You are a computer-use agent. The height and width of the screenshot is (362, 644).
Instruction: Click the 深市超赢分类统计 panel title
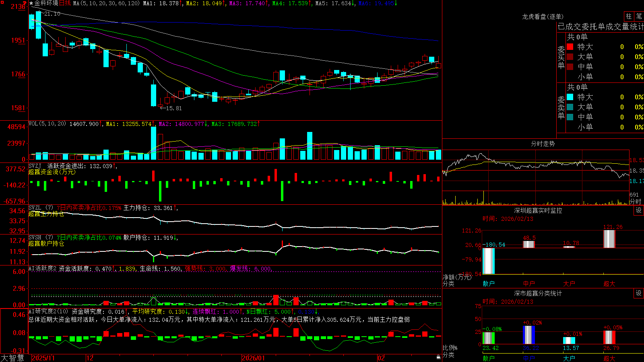coord(538,293)
